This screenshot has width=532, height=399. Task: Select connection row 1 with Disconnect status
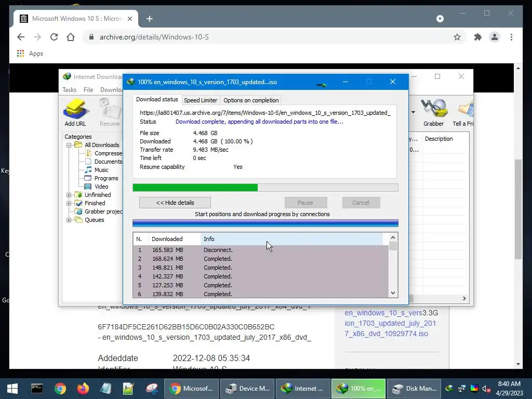point(261,250)
